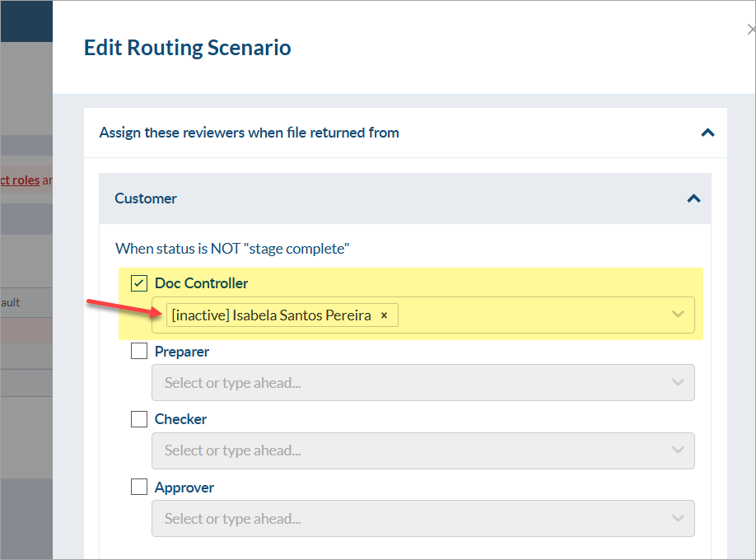Collapse the Customer section chevron

pos(693,198)
